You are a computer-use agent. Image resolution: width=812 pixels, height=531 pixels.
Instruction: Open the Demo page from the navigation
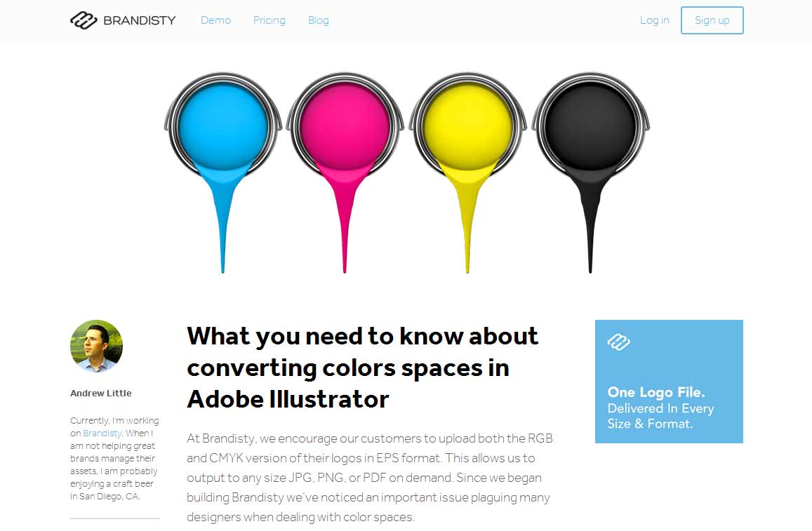[x=215, y=20]
